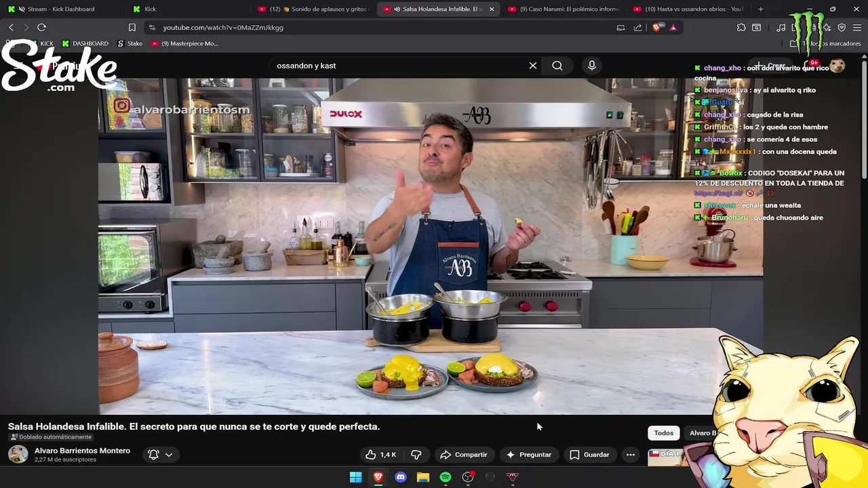Switch to Caso Narumi tab
Viewport: 868px width, 488px height.
[563, 9]
